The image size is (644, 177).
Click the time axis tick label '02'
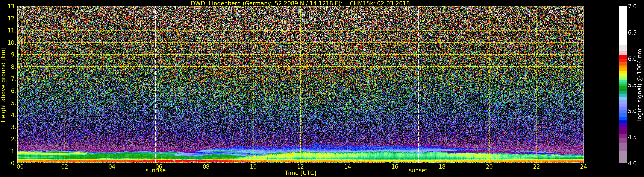[65, 167]
